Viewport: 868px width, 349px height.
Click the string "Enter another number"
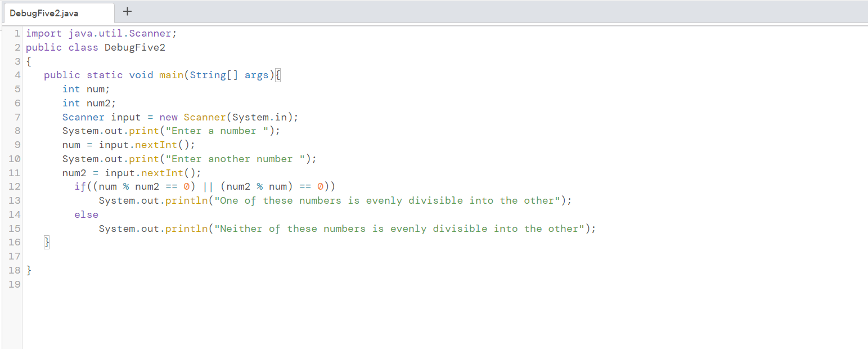[236, 159]
